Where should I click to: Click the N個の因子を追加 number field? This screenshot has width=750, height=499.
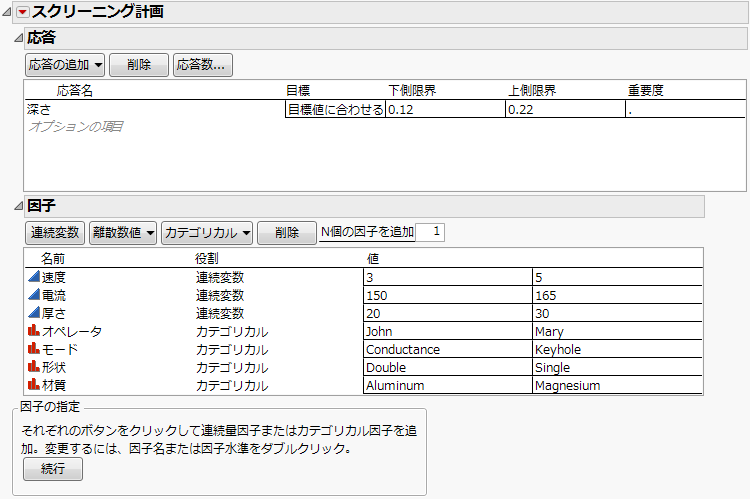431,232
